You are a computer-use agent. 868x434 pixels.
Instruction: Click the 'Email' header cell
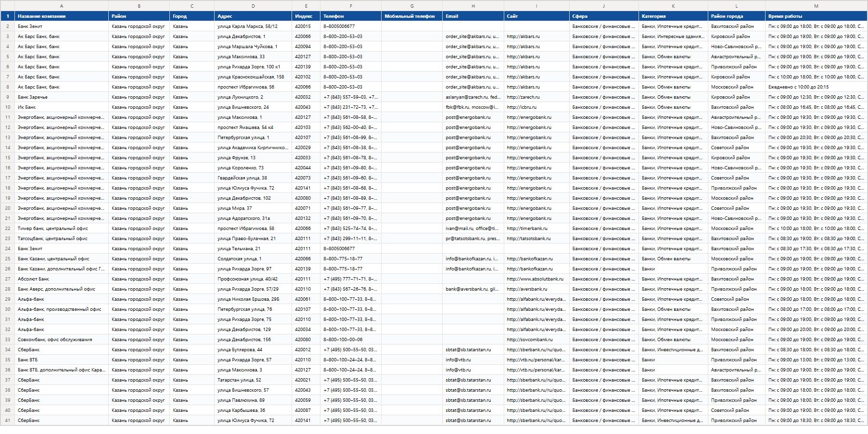point(473,16)
